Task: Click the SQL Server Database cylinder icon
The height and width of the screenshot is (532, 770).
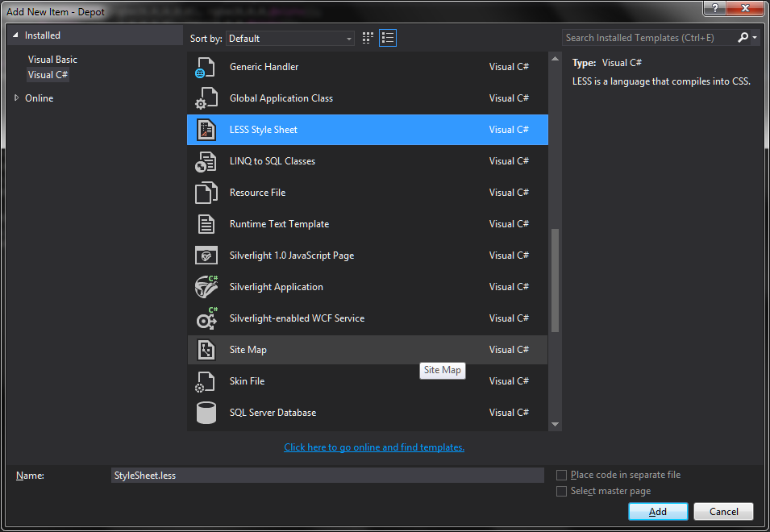Action: pos(206,413)
